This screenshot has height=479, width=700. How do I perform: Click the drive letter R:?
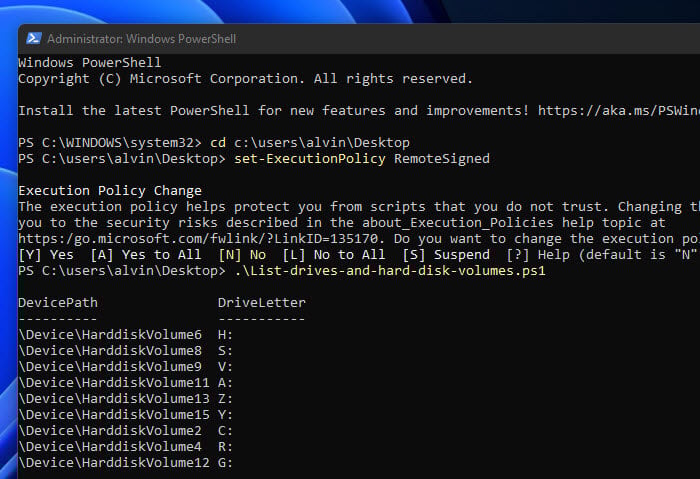click(x=225, y=447)
